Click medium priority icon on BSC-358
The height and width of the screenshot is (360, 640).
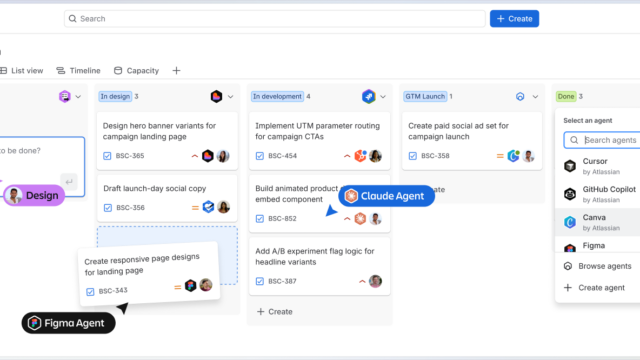point(500,156)
